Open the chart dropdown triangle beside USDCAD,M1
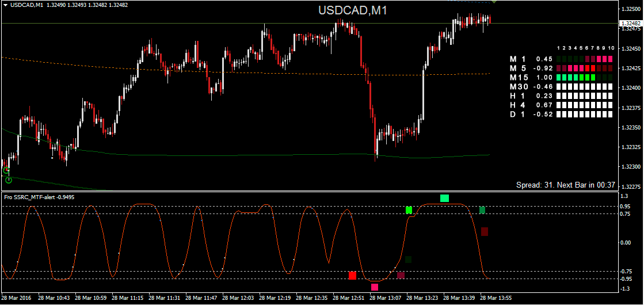 [5, 5]
